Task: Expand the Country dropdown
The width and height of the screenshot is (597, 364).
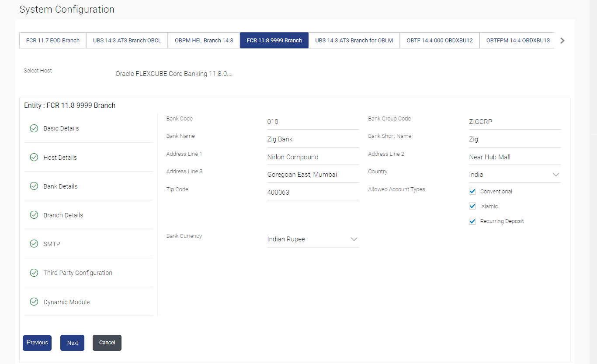Action: [515, 175]
